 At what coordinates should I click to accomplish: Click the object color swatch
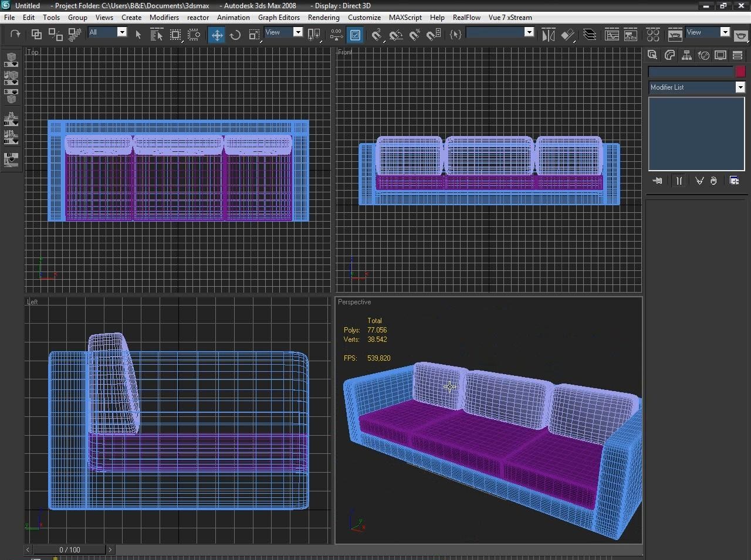pos(740,72)
